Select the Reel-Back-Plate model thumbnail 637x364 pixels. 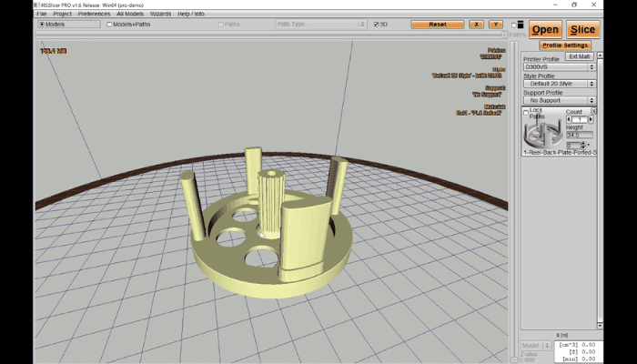542,132
